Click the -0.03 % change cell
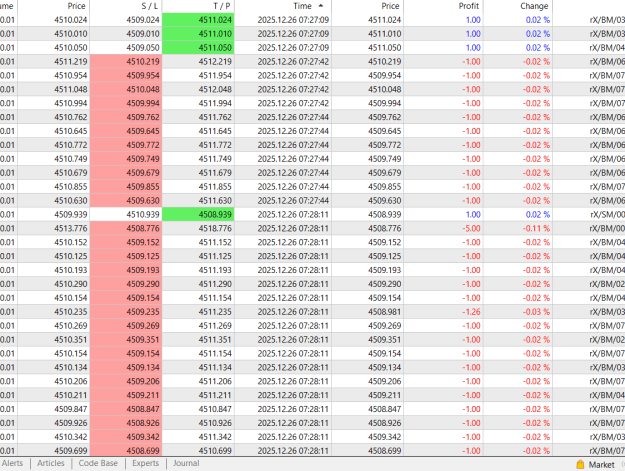 tap(518, 312)
